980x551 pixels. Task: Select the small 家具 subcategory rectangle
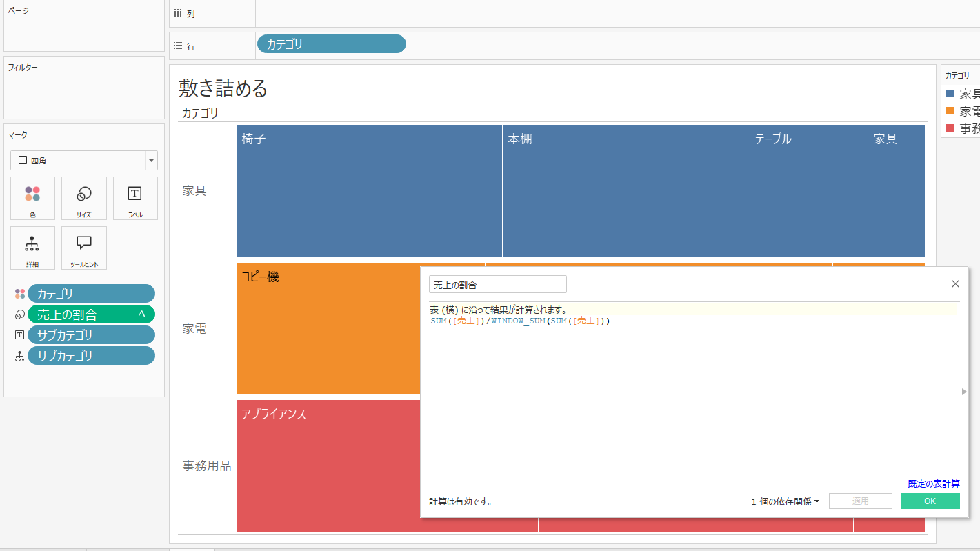point(897,190)
